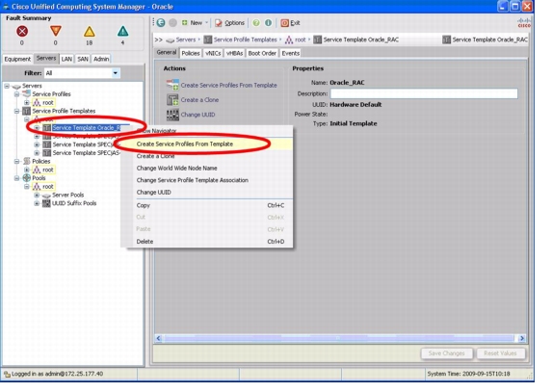
Task: Open the vHBAs tab
Action: 234,54
